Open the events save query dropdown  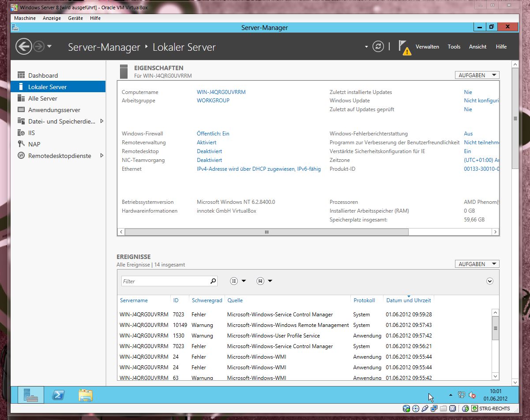pos(264,281)
